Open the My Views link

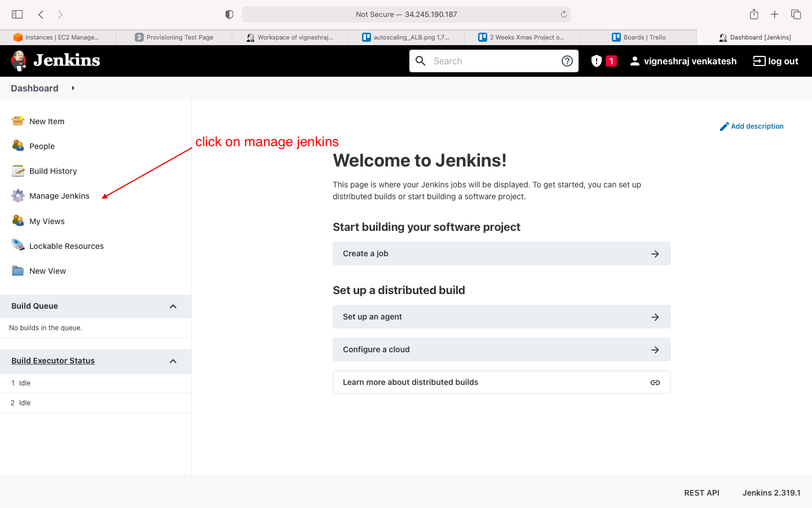click(x=47, y=221)
